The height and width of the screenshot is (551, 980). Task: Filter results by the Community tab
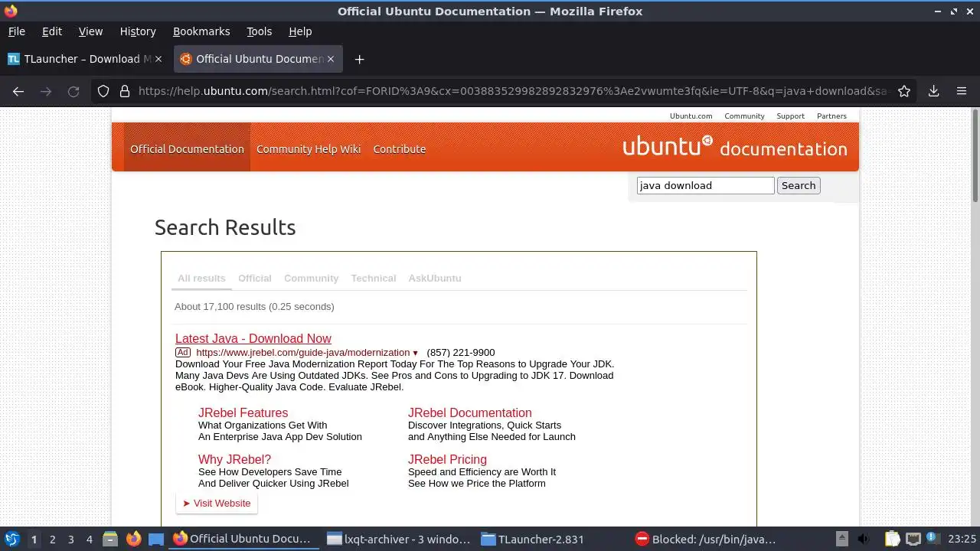pyautogui.click(x=311, y=278)
